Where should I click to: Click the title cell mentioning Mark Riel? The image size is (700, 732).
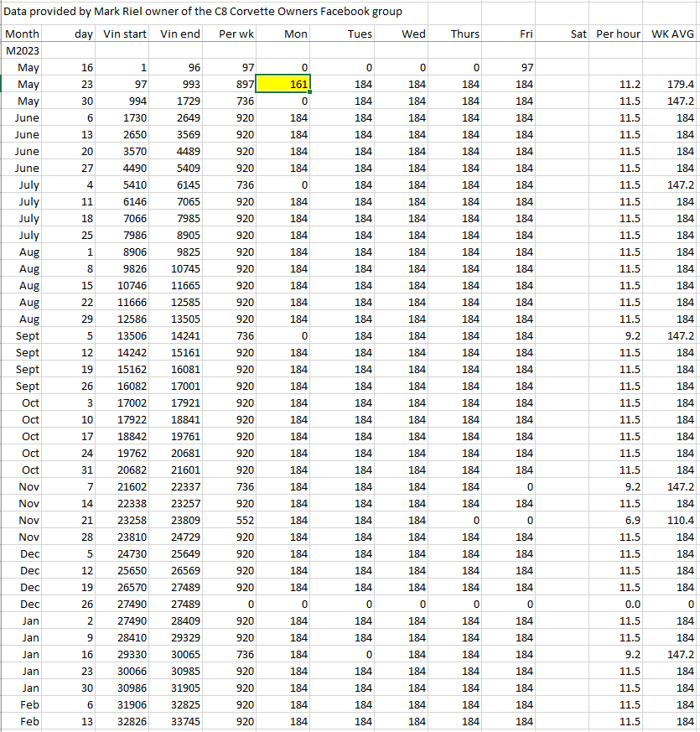(x=203, y=12)
